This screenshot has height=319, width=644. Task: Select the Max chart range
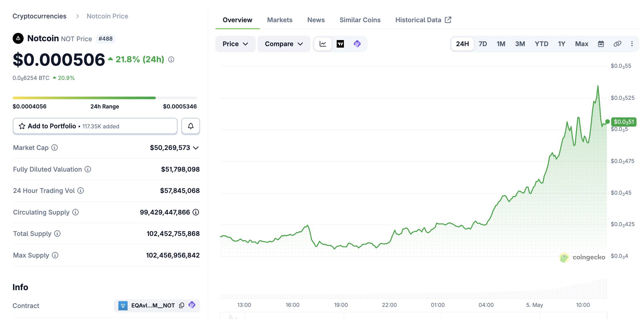coord(582,44)
